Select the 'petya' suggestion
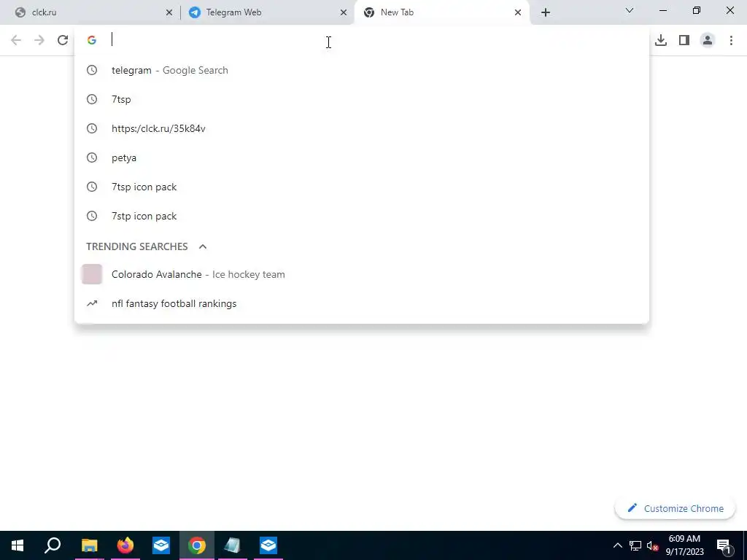Viewport: 747px width, 560px height. 362,157
